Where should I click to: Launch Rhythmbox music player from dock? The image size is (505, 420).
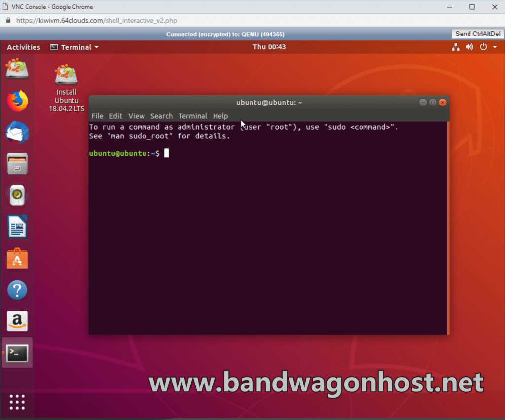[x=17, y=195]
